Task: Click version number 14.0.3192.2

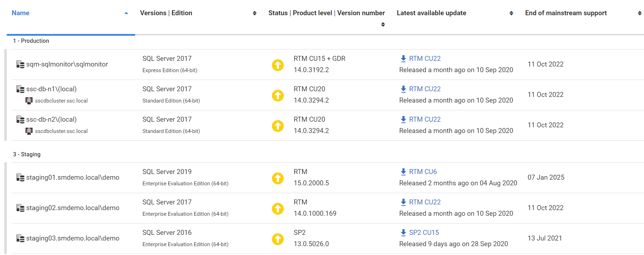Action: [311, 70]
